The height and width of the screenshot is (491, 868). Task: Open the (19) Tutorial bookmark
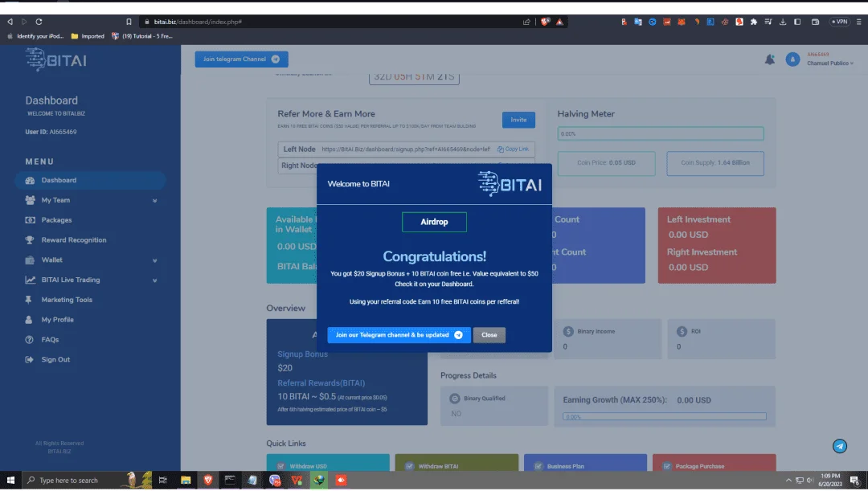pos(142,36)
